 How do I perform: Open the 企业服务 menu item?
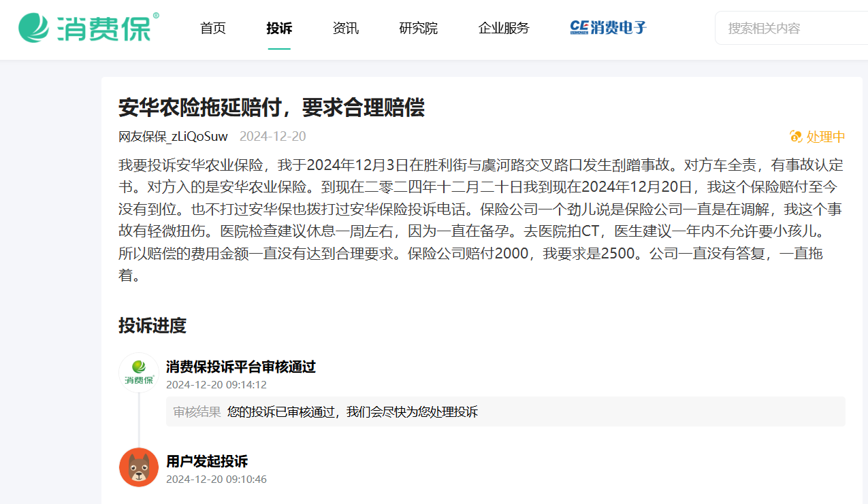(x=504, y=28)
